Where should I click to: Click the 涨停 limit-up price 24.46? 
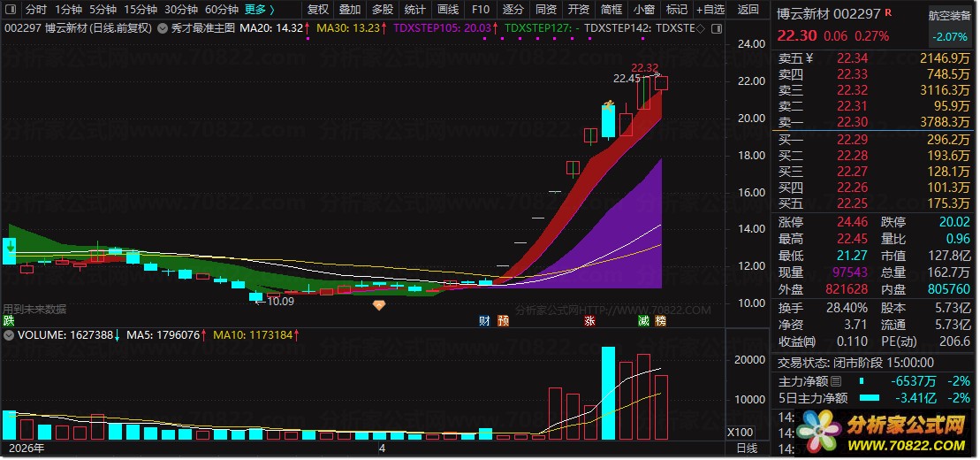click(852, 222)
